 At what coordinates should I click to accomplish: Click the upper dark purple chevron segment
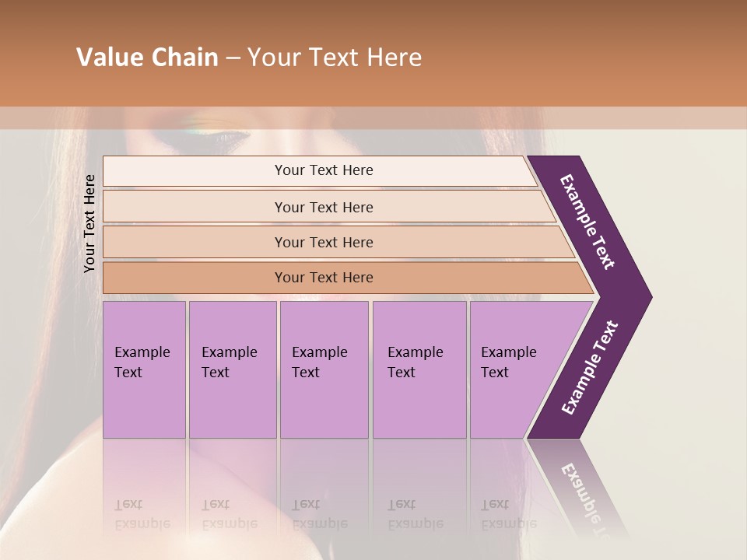[x=588, y=223]
